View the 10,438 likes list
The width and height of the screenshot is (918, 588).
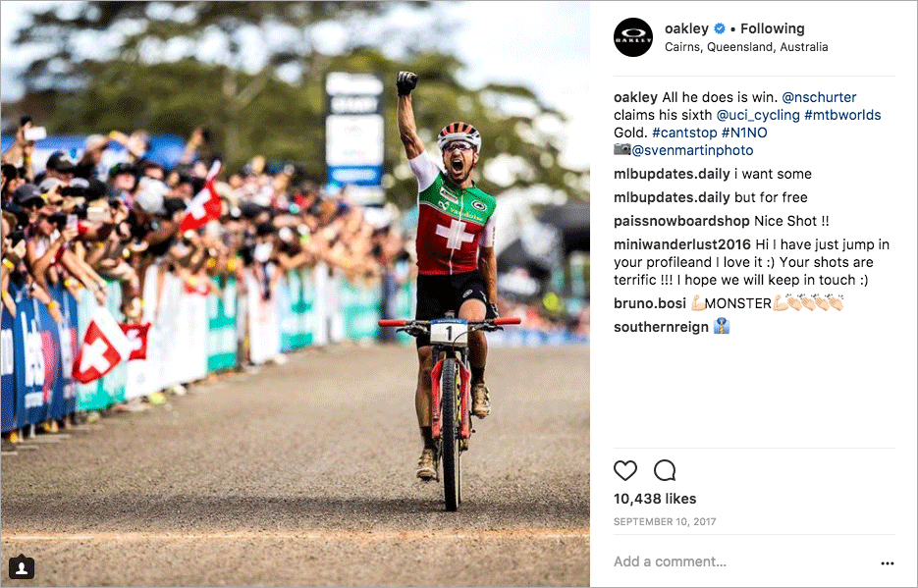pos(655,499)
